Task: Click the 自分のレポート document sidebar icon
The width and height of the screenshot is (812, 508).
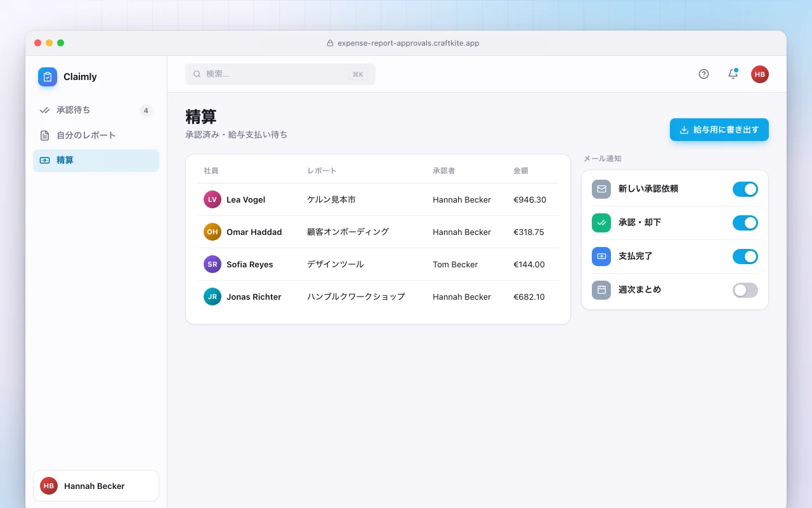Action: click(x=44, y=135)
